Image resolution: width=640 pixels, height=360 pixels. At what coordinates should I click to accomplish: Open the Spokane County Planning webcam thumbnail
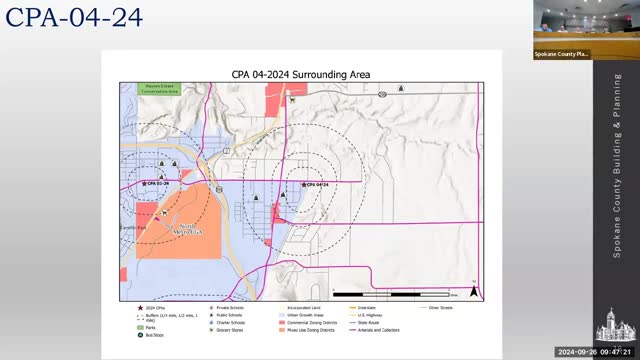586,30
